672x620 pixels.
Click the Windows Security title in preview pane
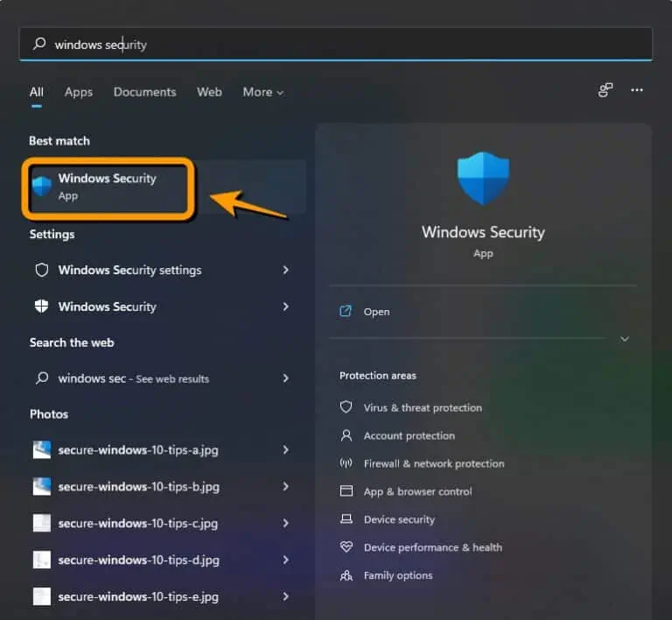483,232
